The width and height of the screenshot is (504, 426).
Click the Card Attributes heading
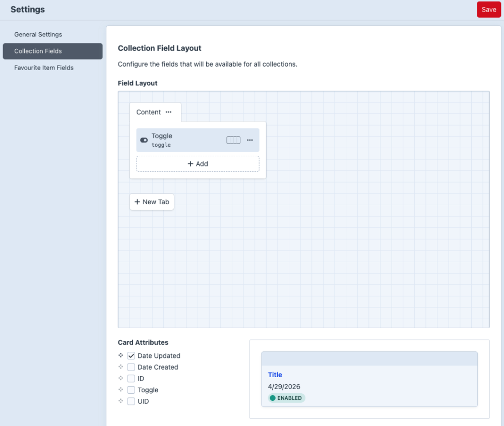coord(143,342)
